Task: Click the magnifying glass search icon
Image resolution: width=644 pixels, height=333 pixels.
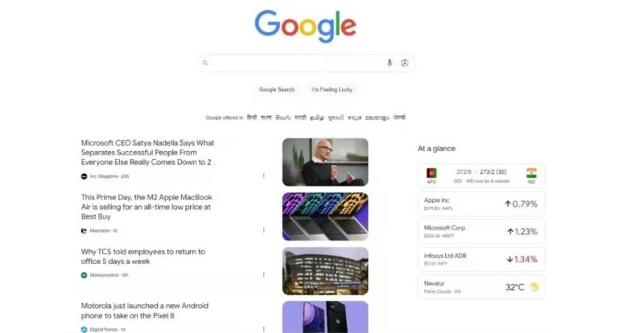Action: [205, 63]
